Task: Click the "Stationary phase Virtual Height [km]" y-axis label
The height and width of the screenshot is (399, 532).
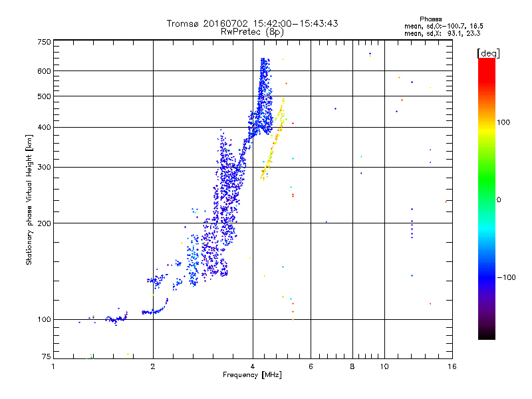Action: [x=29, y=200]
